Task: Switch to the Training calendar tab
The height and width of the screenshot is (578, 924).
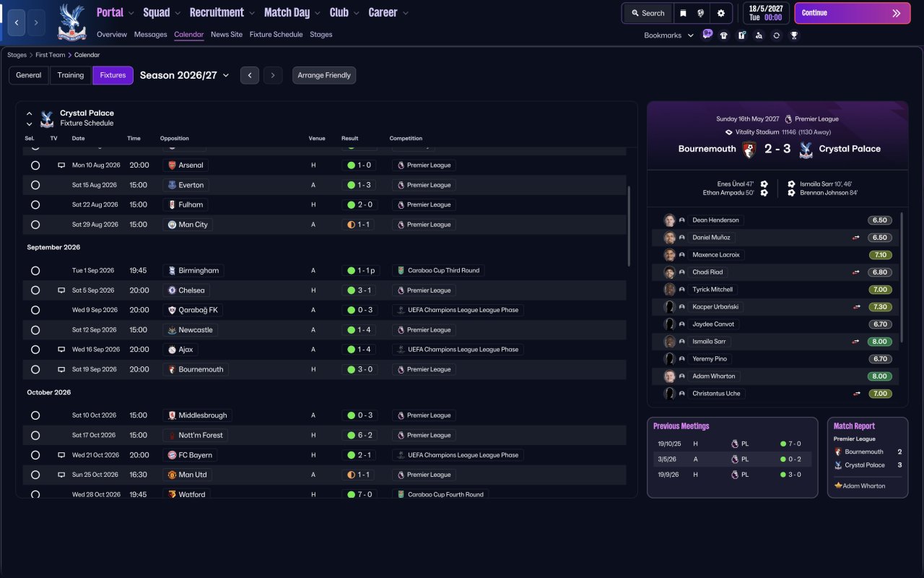Action: coord(71,75)
